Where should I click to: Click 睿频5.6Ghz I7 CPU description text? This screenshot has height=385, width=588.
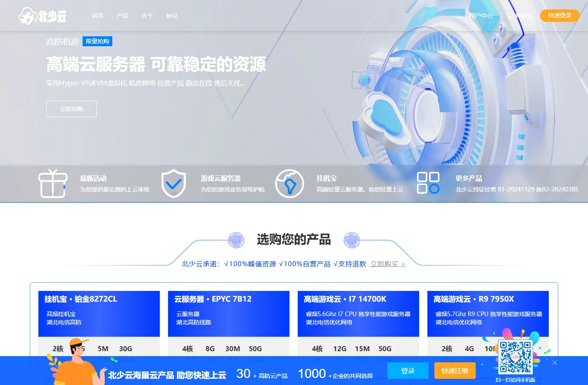(x=358, y=314)
